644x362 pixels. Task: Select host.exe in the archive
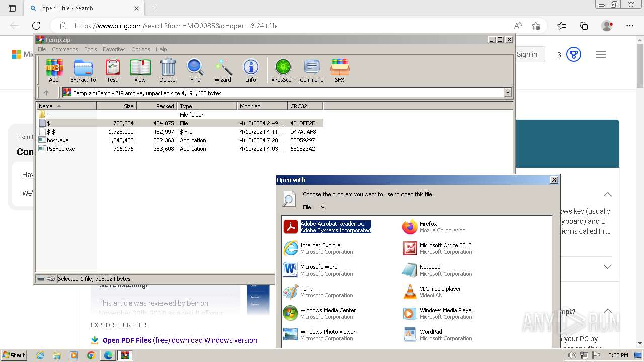180,140
